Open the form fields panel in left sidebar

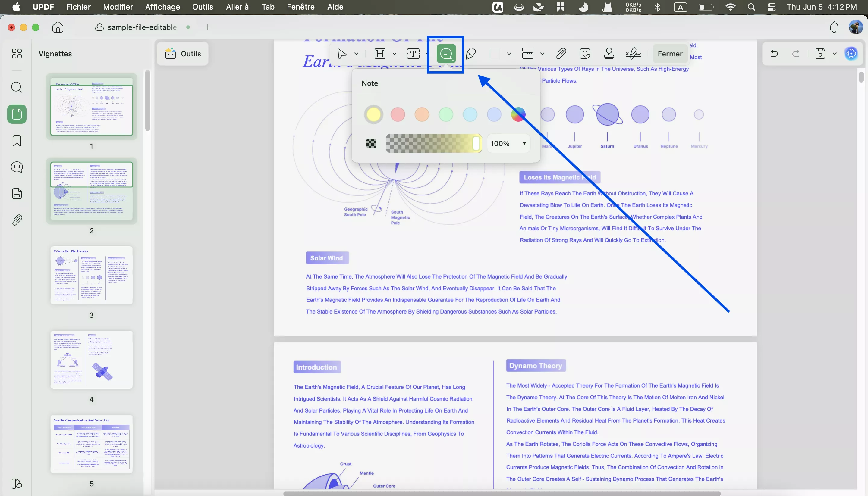(17, 194)
